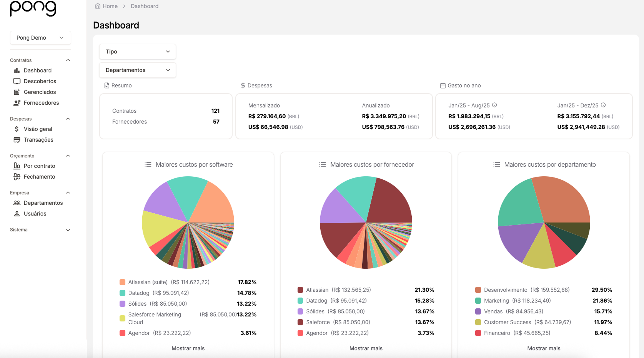Open the Pong Demo workspace selector
The image size is (644, 358).
click(x=40, y=38)
